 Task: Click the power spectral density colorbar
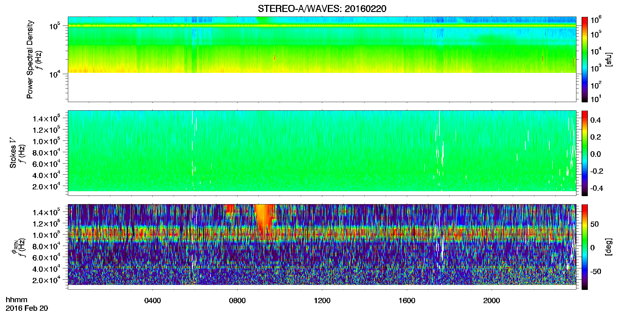click(585, 59)
